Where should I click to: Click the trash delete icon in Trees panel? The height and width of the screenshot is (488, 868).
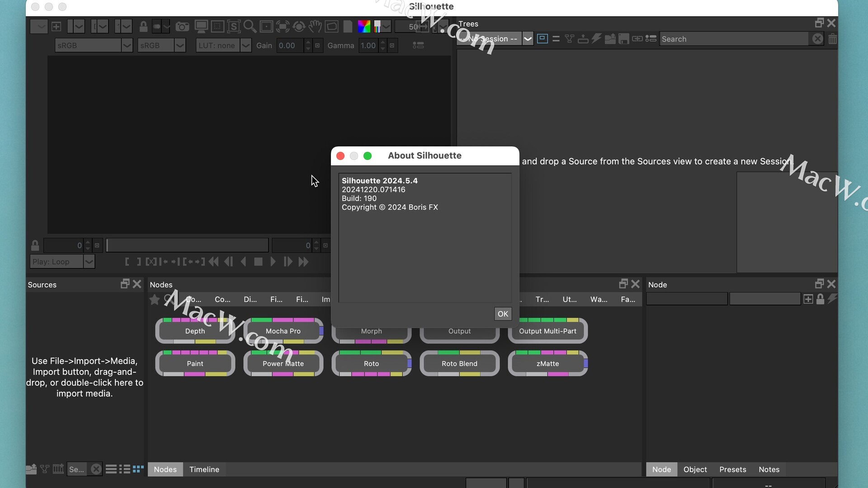[x=832, y=39]
